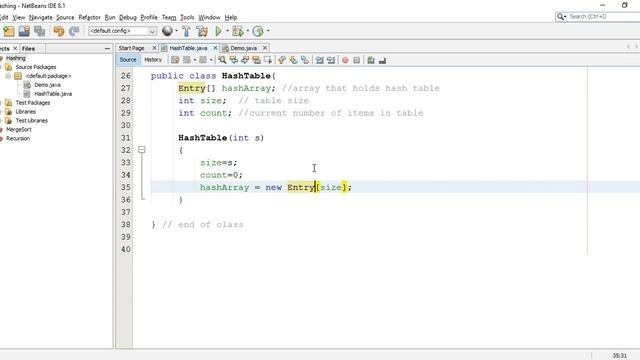Click Clean and Build Project icon
This screenshot has width=640, height=360.
tap(202, 31)
